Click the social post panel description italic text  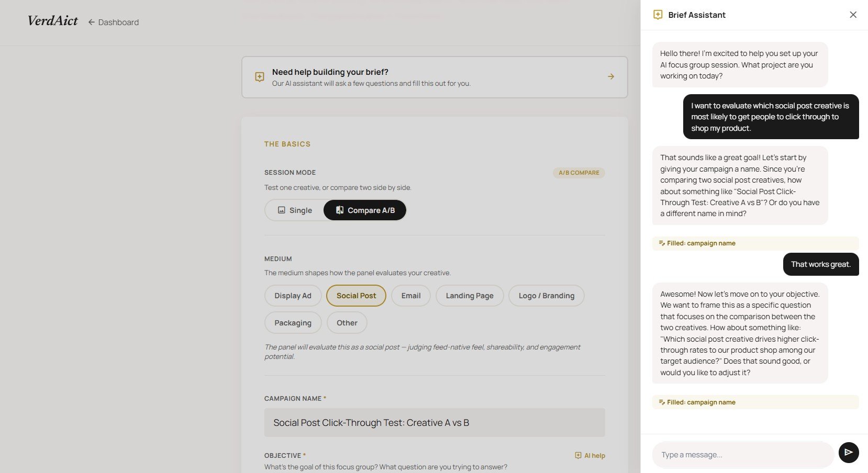422,352
